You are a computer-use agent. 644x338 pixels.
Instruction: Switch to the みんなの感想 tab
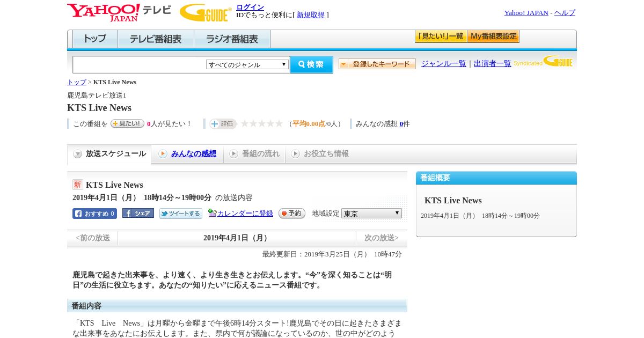click(x=188, y=154)
